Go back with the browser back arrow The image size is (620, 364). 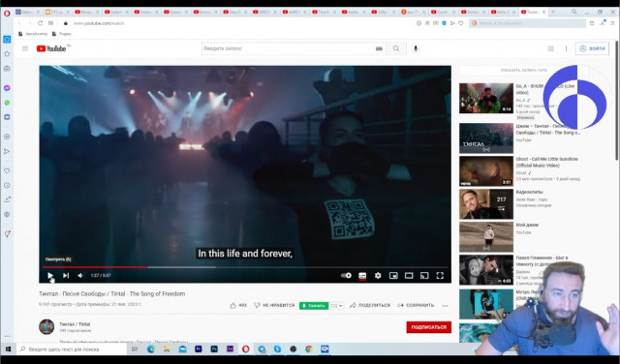pyautogui.click(x=19, y=23)
